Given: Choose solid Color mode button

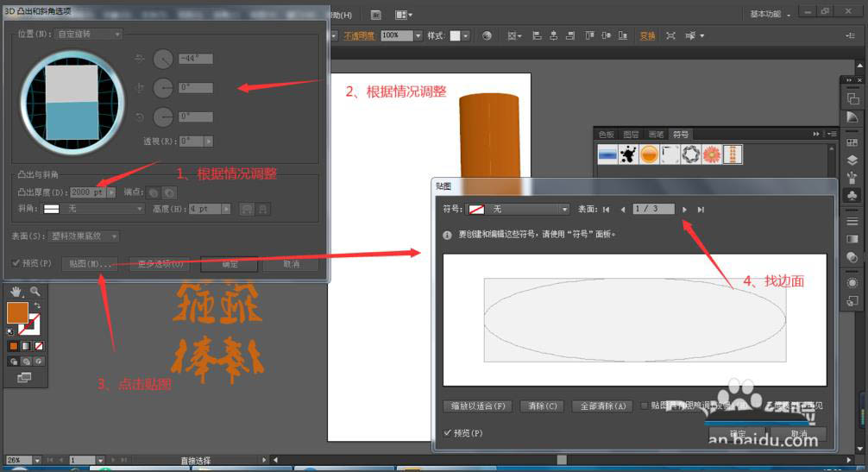Looking at the screenshot, I should (x=13, y=346).
